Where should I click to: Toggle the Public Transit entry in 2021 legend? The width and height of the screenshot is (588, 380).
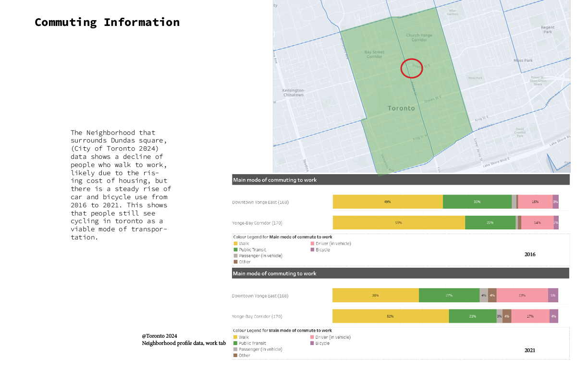235,343
